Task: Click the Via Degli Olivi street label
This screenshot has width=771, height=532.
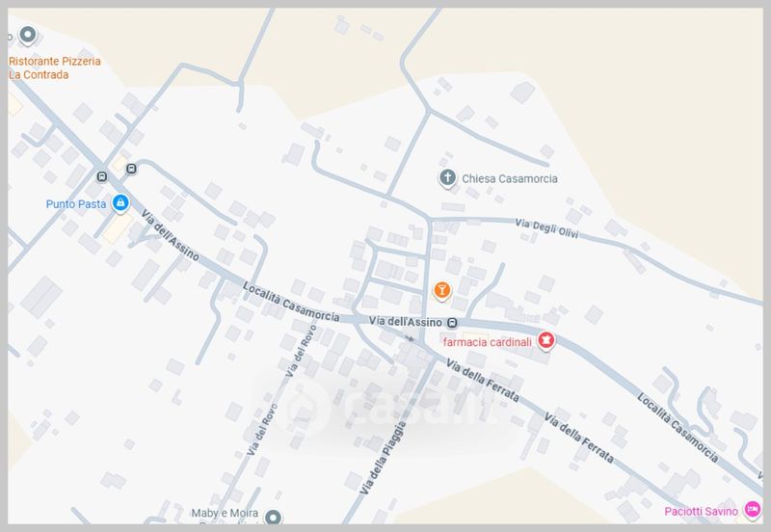Action: 546,228
